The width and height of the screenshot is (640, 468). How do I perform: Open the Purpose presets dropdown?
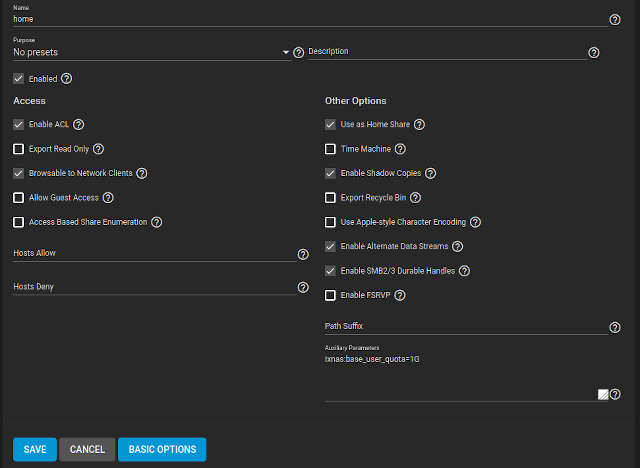pyautogui.click(x=152, y=52)
